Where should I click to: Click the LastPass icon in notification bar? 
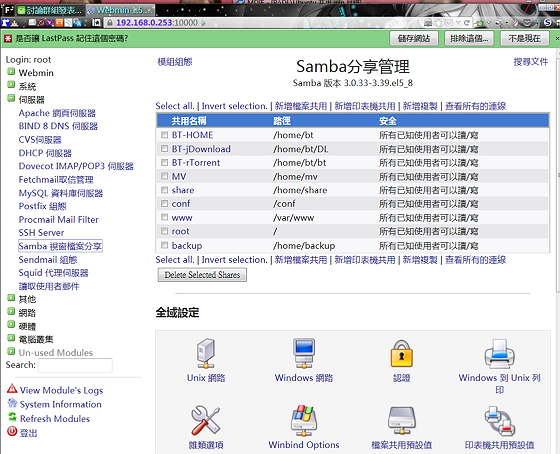[8, 38]
